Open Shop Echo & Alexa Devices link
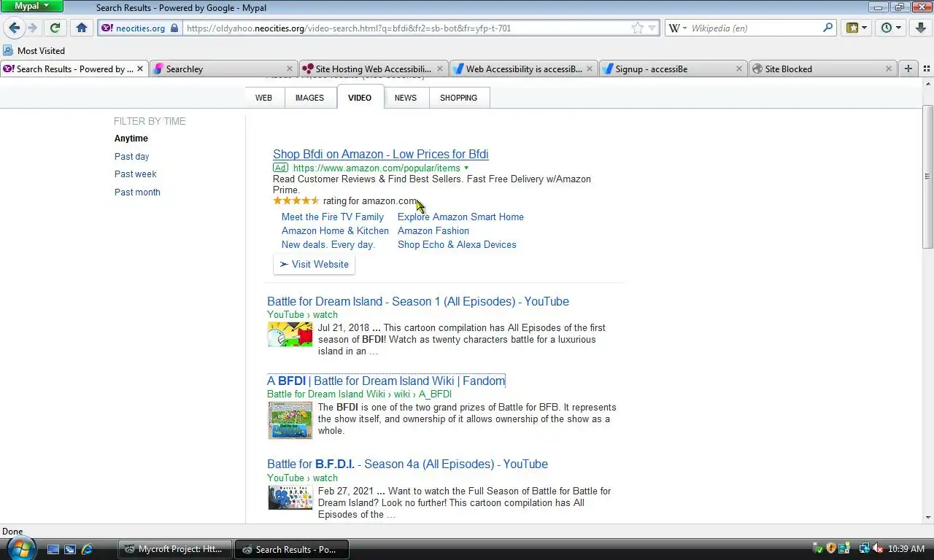Viewport: 934px width, 560px height. (457, 244)
